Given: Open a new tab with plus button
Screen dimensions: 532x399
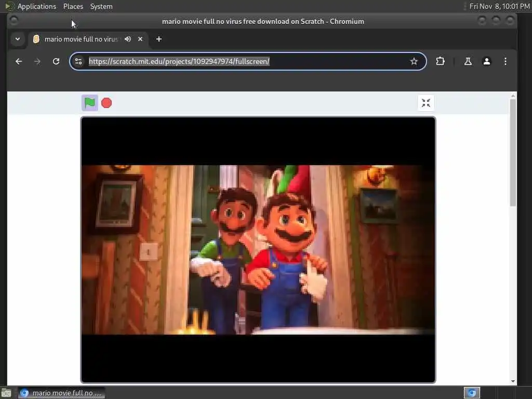Looking at the screenshot, I should tap(159, 39).
